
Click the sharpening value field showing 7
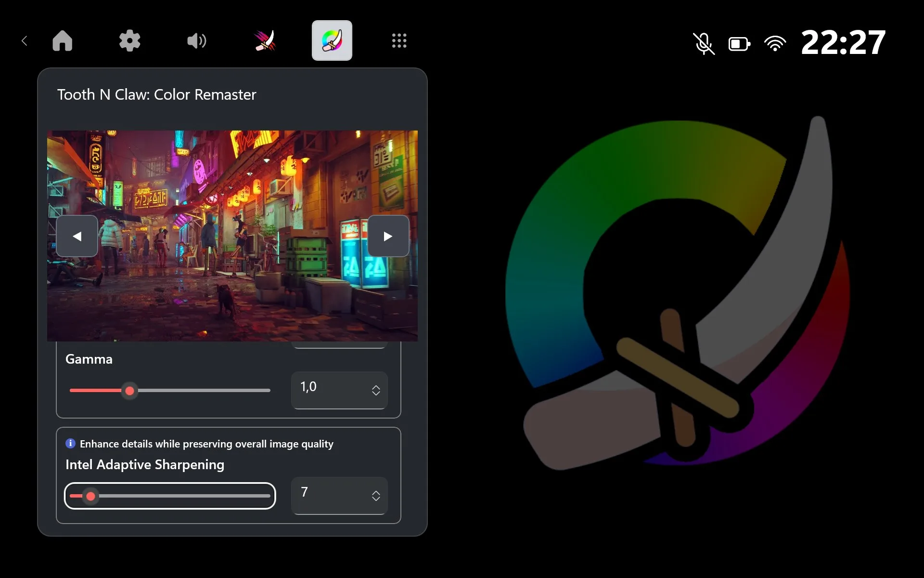(x=339, y=496)
